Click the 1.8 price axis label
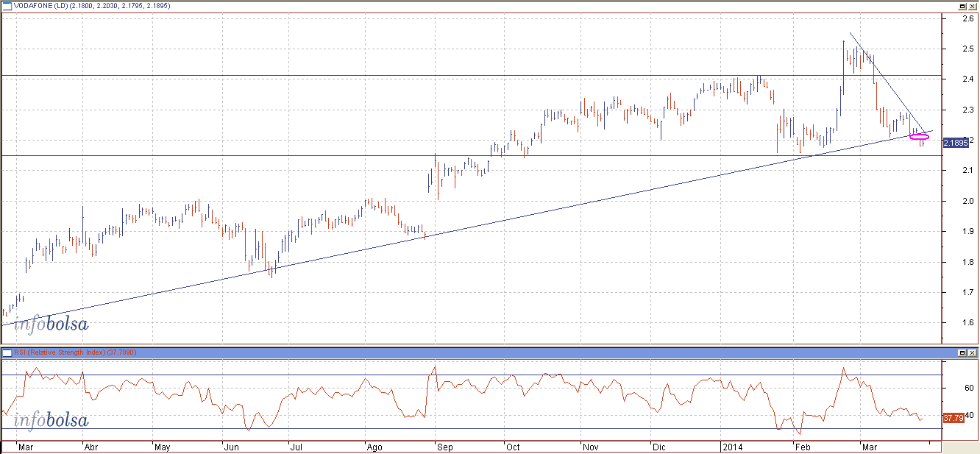The height and width of the screenshot is (454, 980). 969,262
